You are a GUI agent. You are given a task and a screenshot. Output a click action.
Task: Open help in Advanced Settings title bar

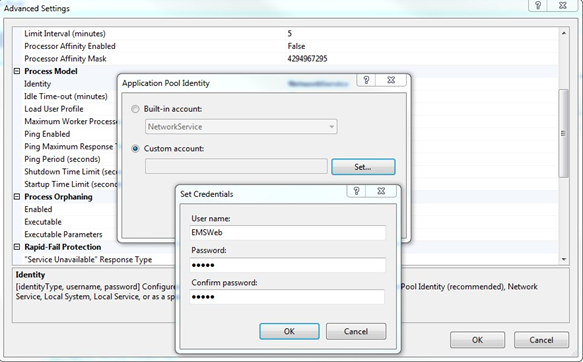tap(538, 6)
